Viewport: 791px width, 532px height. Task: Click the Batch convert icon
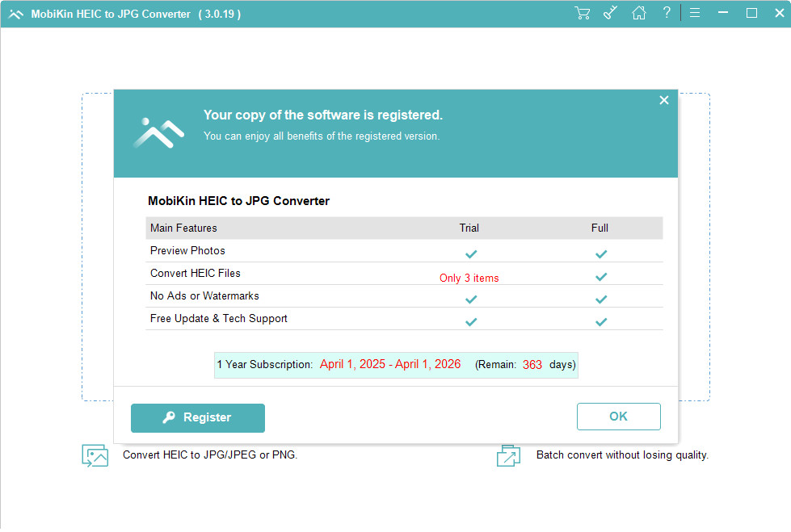coord(508,455)
